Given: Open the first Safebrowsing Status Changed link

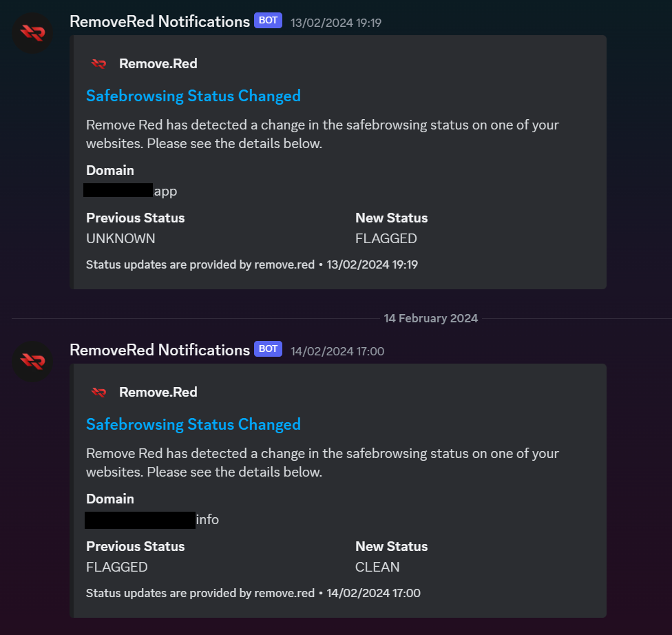Looking at the screenshot, I should click(193, 96).
